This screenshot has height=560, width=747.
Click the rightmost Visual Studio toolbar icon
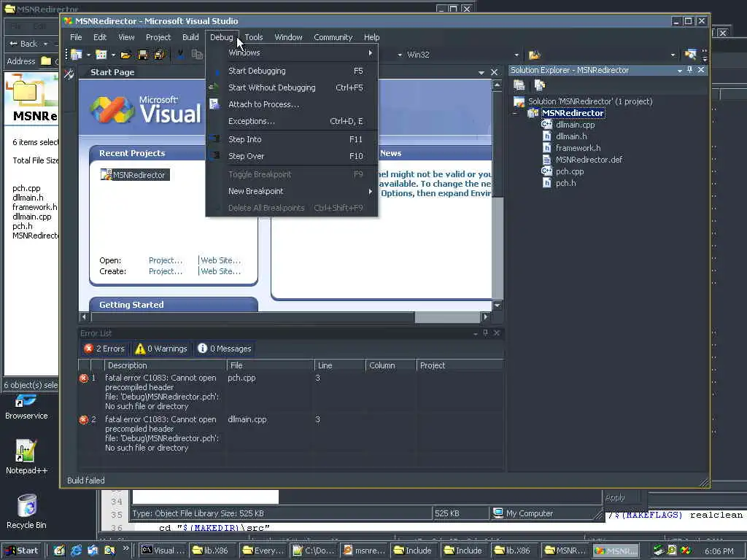(690, 55)
